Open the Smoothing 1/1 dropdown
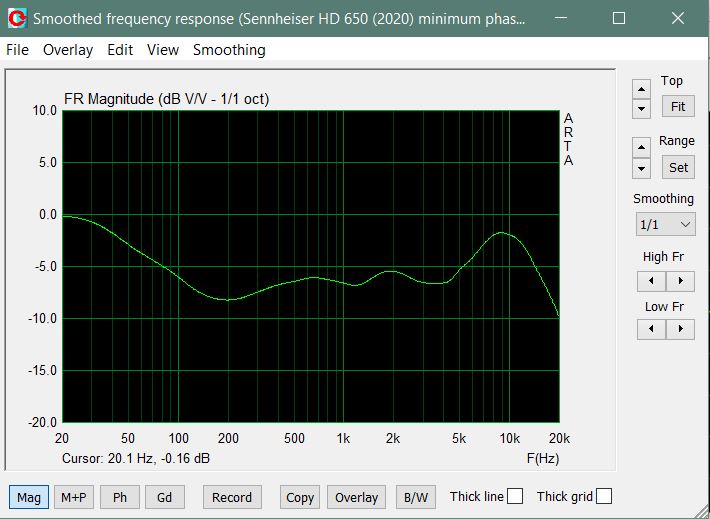Viewport: 710px width, 519px height. tap(665, 224)
